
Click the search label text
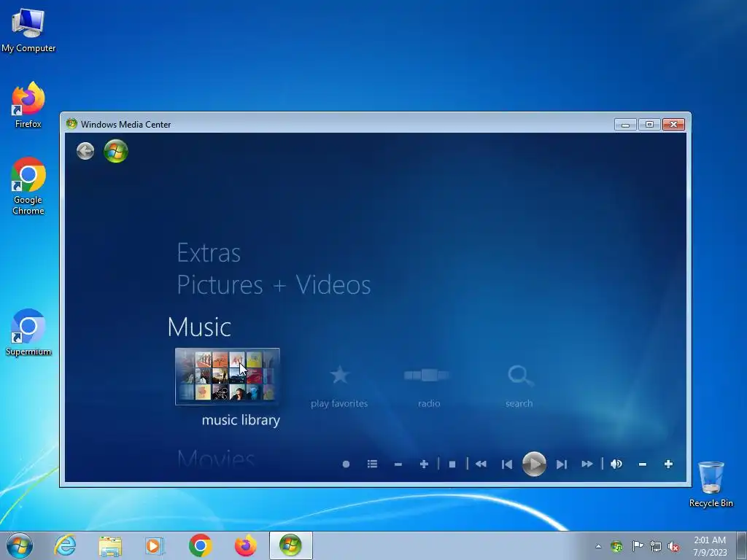(519, 404)
